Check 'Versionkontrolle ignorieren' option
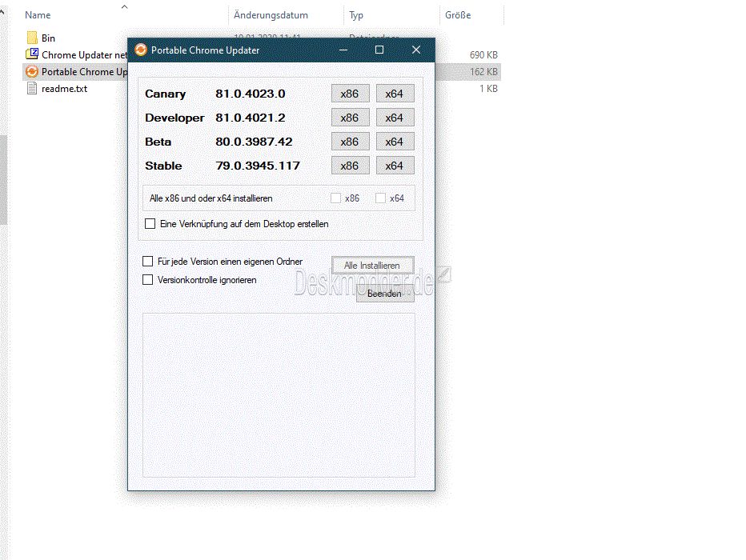 148,280
